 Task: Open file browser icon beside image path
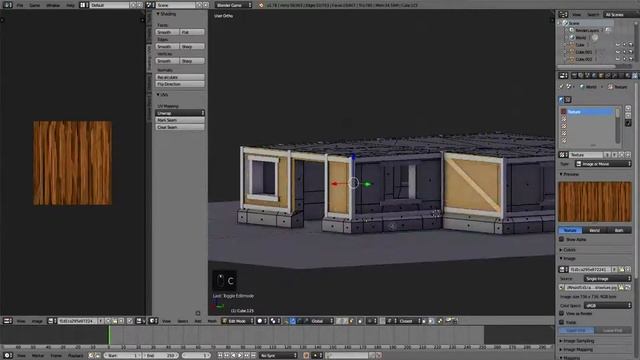(621, 287)
